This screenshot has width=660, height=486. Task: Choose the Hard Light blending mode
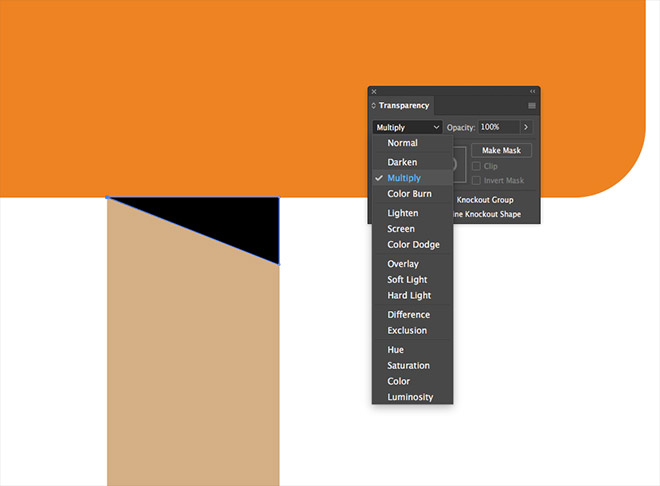point(412,295)
